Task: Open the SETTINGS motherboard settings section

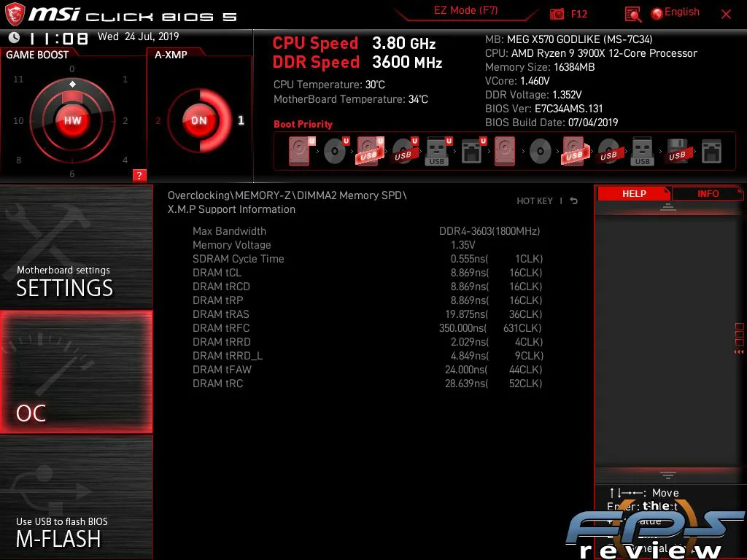Action: point(77,246)
